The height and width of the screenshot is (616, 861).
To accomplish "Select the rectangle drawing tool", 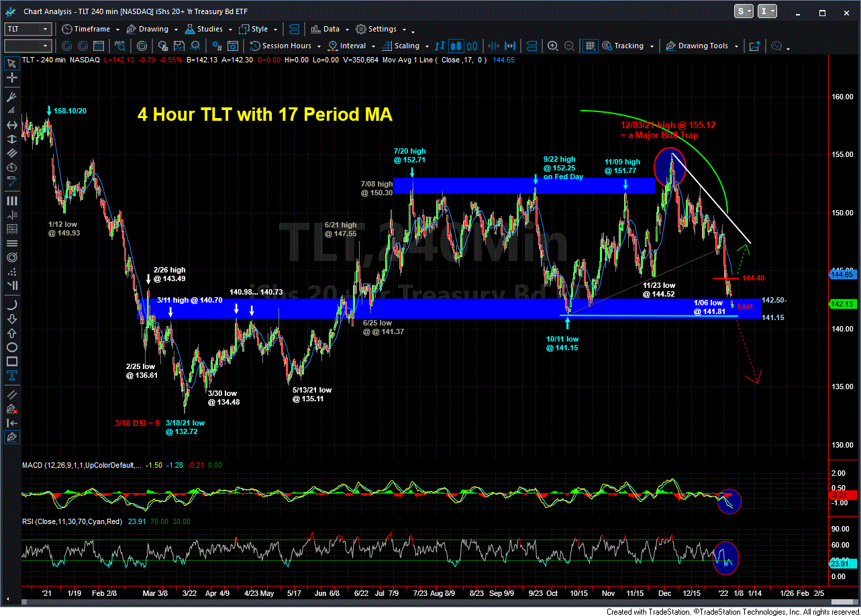I will tap(11, 362).
